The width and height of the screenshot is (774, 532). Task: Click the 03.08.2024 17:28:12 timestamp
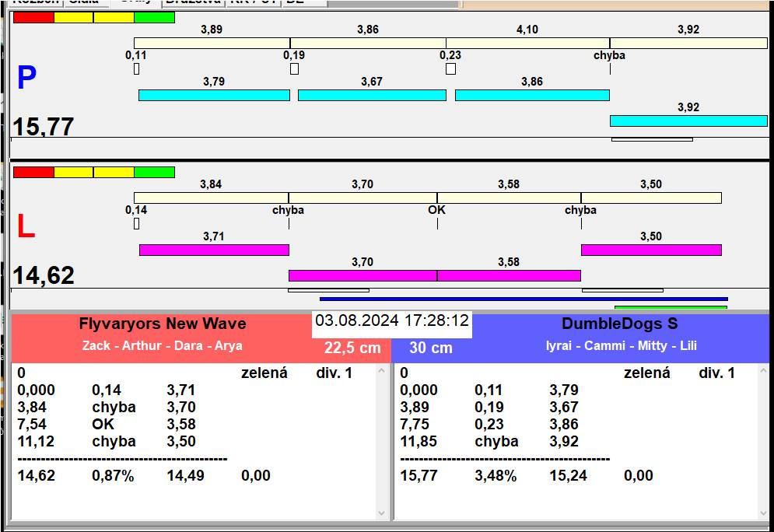392,320
